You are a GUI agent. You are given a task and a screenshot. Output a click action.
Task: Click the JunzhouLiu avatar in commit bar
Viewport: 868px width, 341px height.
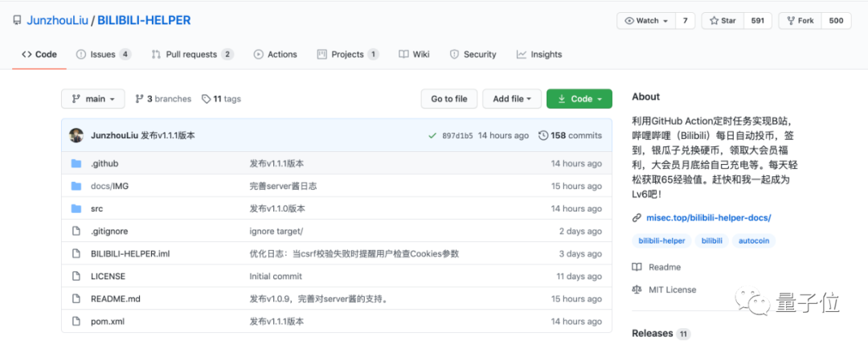76,136
